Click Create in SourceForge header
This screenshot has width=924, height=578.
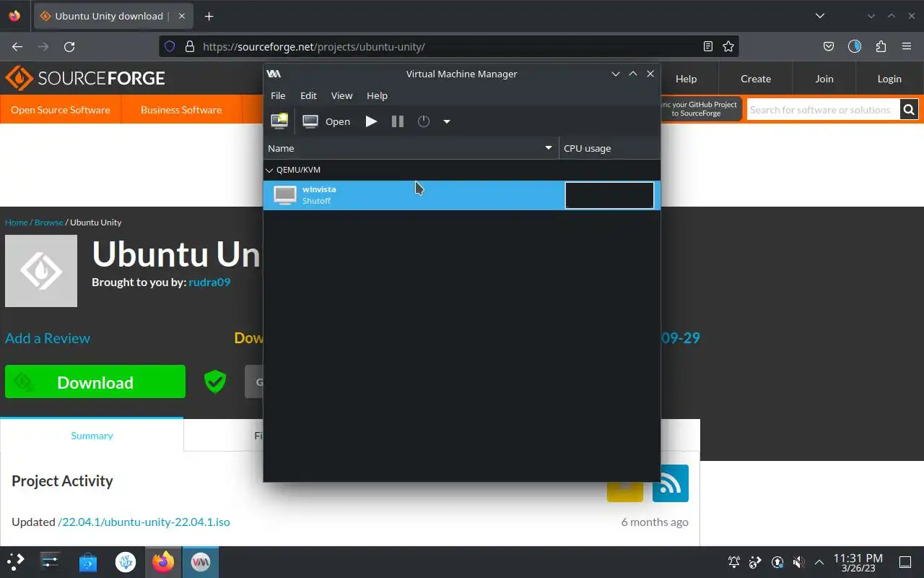(756, 79)
